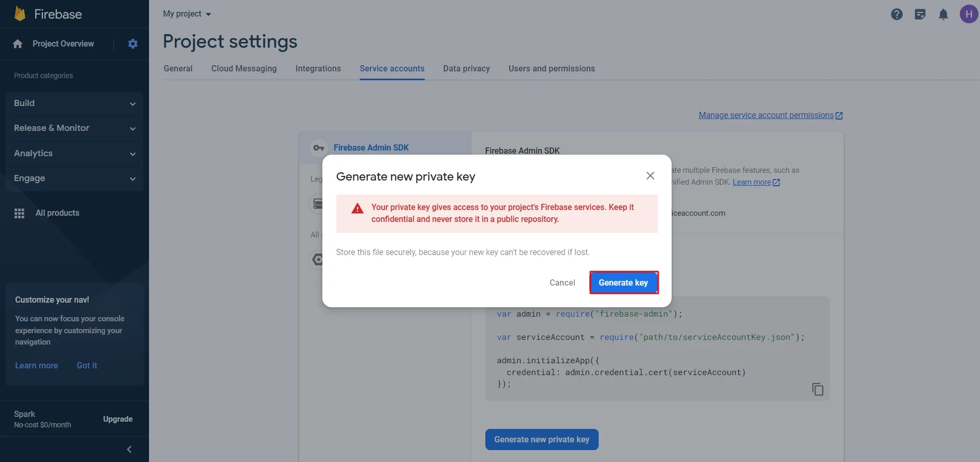Cancel the private key dialog
The height and width of the screenshot is (462, 980).
pyautogui.click(x=562, y=282)
